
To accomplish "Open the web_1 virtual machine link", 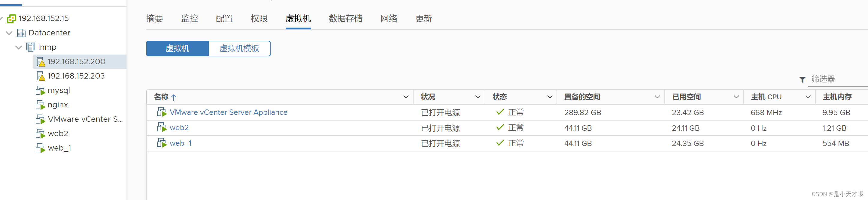I will coord(181,143).
